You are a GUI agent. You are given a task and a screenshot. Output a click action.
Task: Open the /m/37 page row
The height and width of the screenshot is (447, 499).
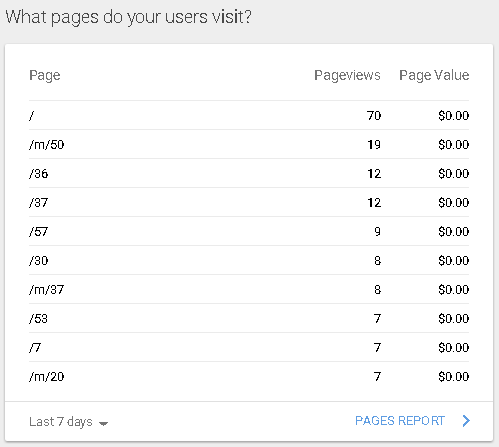click(x=249, y=289)
